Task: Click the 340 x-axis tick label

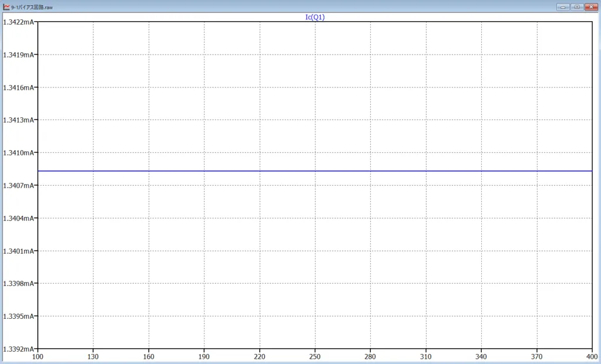Action: [482, 356]
